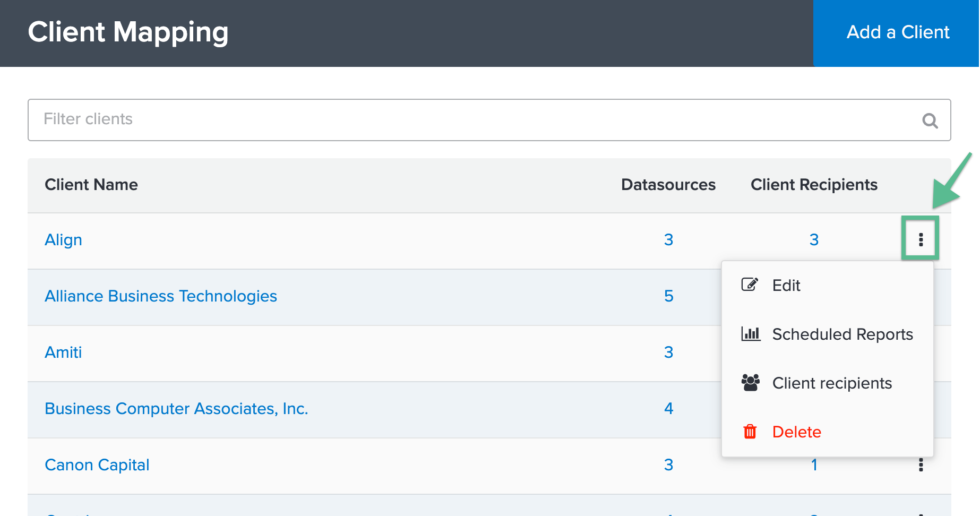Click Amiti's datasources count 3

668,352
